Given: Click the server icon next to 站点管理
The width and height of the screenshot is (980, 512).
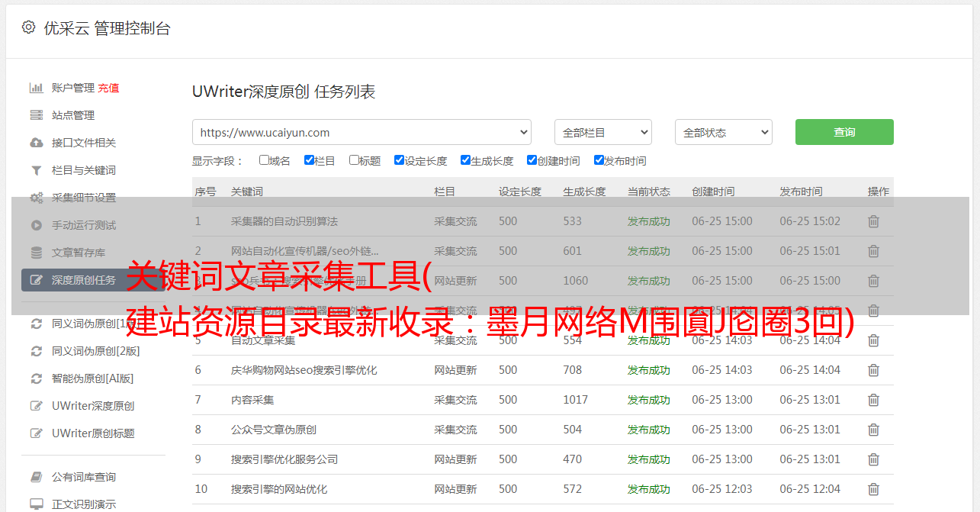Looking at the screenshot, I should click(x=36, y=115).
